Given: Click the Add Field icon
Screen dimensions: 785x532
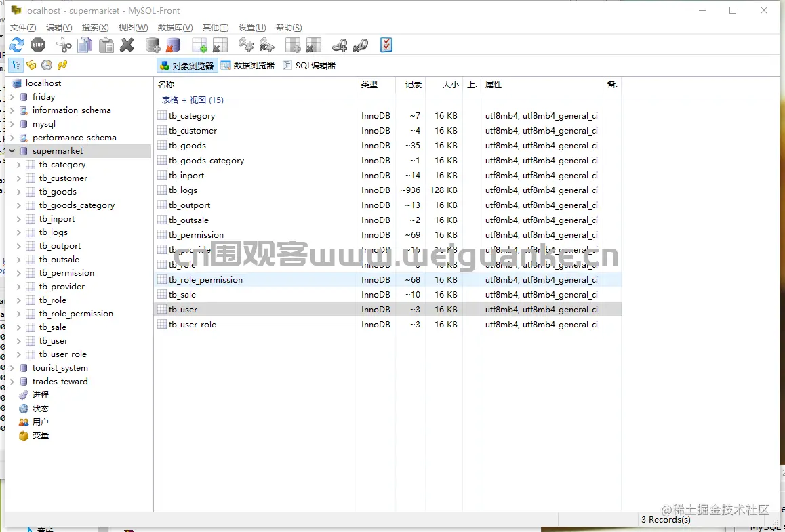Looking at the screenshot, I should pyautogui.click(x=293, y=45).
